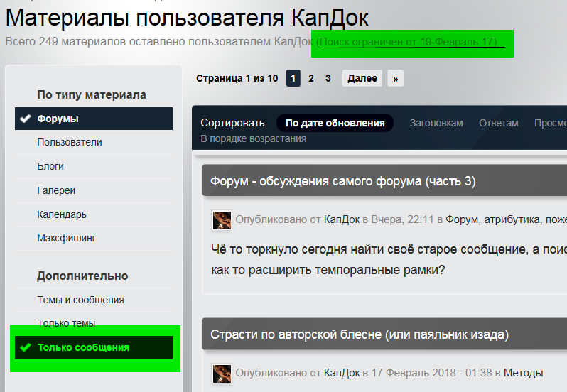
Task: Filter by Календарь content type
Action: (x=62, y=214)
